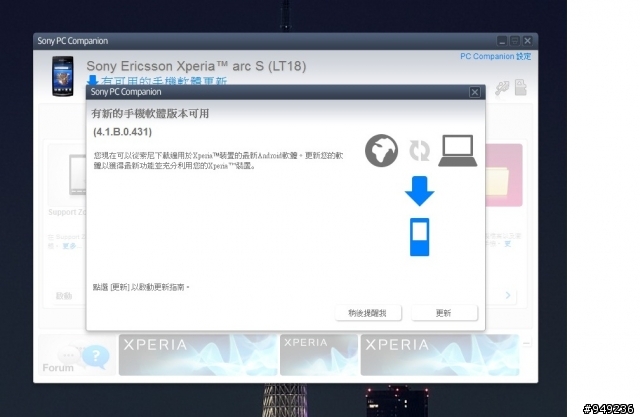This screenshot has width=640, height=417.
Task: Click the Xperia arc S phone image
Action: tap(63, 76)
